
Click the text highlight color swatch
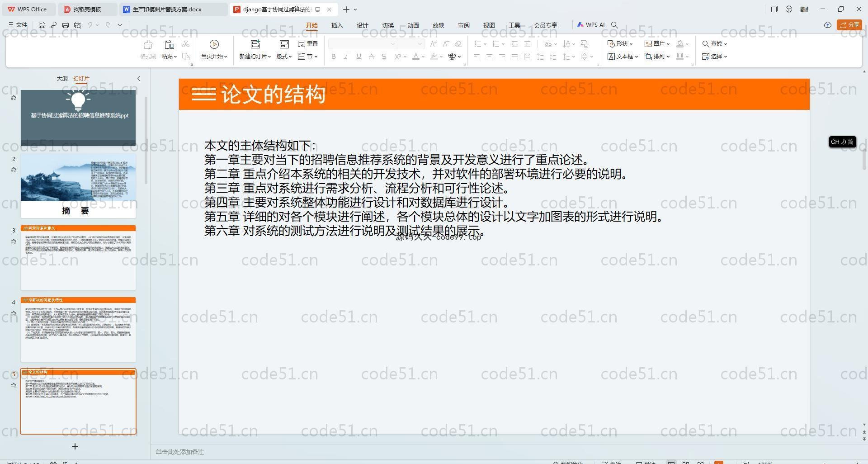[434, 57]
